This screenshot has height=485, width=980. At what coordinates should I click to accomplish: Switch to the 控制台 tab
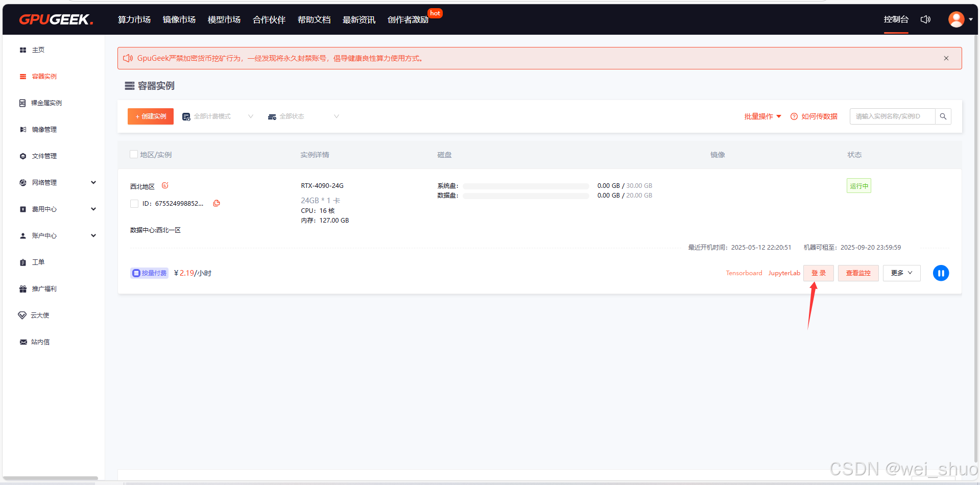point(896,19)
